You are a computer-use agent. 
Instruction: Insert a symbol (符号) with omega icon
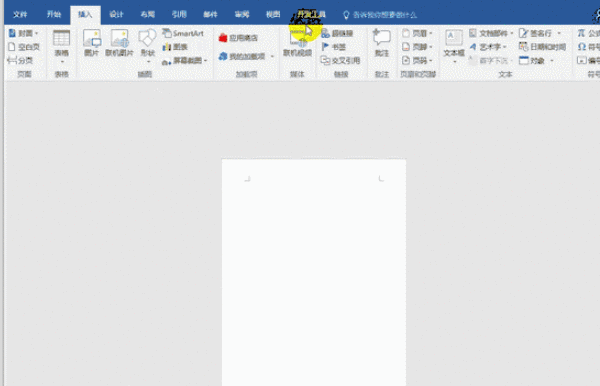(589, 47)
